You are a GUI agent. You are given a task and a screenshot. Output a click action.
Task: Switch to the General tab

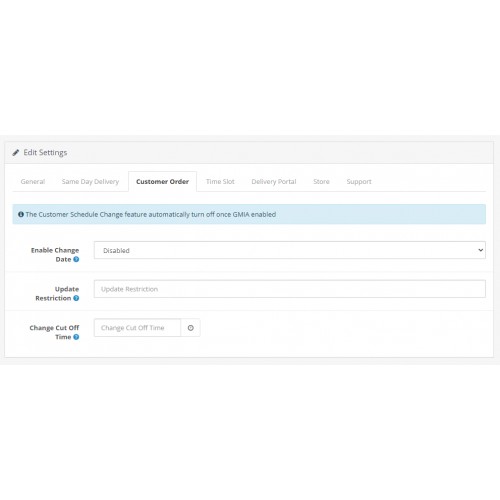pos(33,182)
